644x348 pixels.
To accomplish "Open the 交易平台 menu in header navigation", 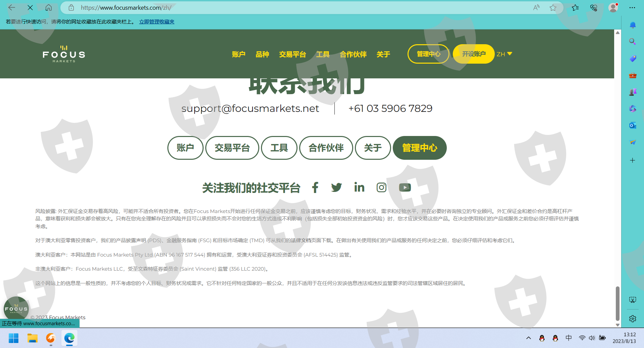I will [292, 54].
